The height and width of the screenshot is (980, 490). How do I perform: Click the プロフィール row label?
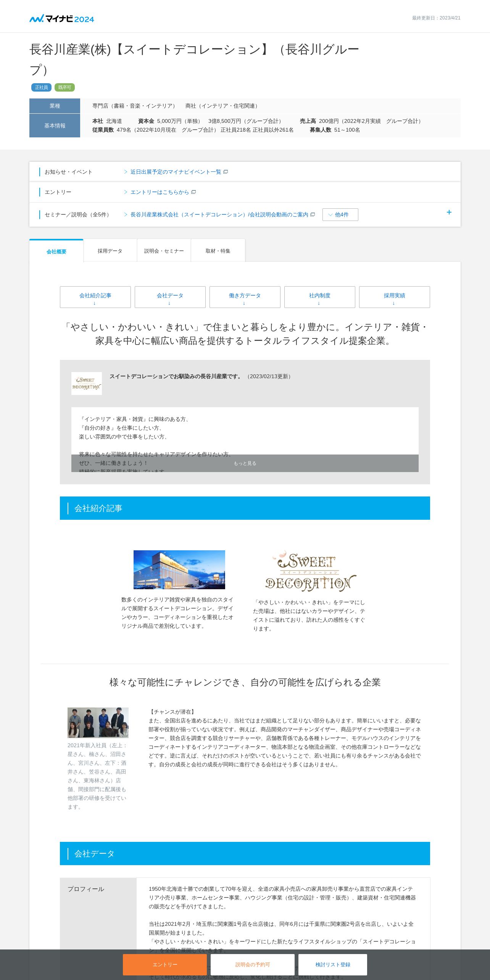point(86,889)
